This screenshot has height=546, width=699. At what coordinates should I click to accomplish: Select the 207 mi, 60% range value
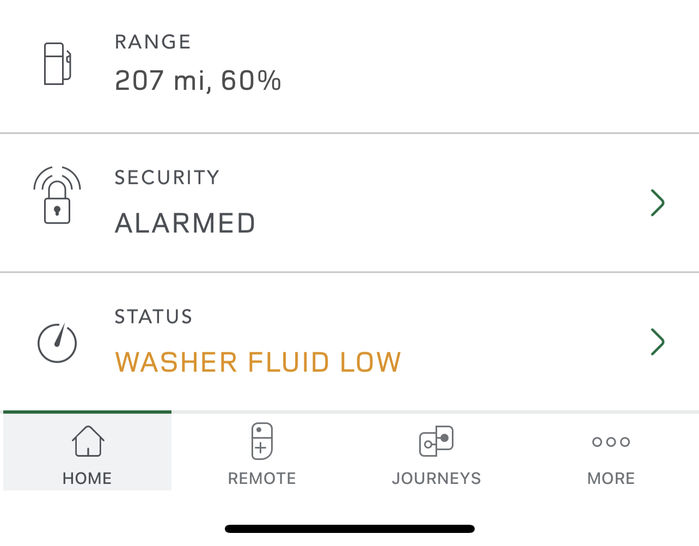[x=198, y=81]
